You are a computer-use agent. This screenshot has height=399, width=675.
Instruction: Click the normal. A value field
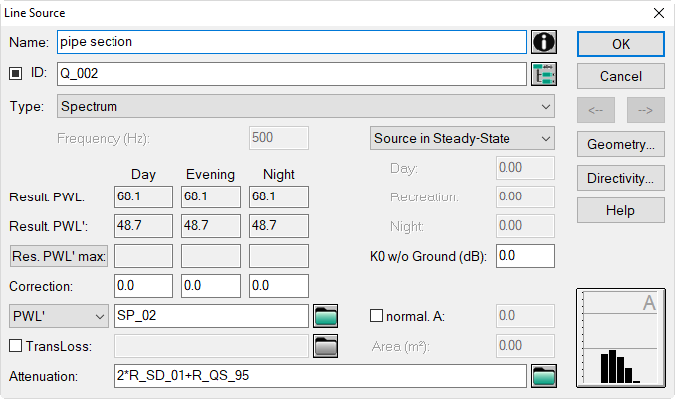(x=525, y=316)
